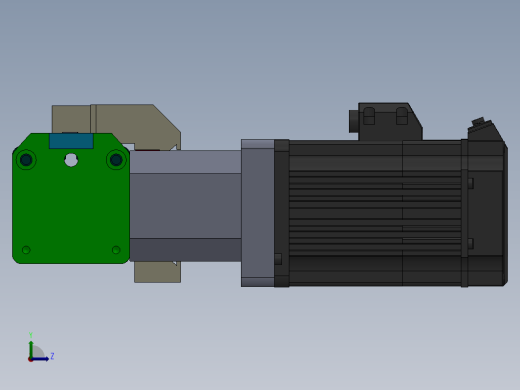The height and width of the screenshot is (390, 520).
Task: Select upper-left counterbored bolt hole on green block
Action: (26, 160)
